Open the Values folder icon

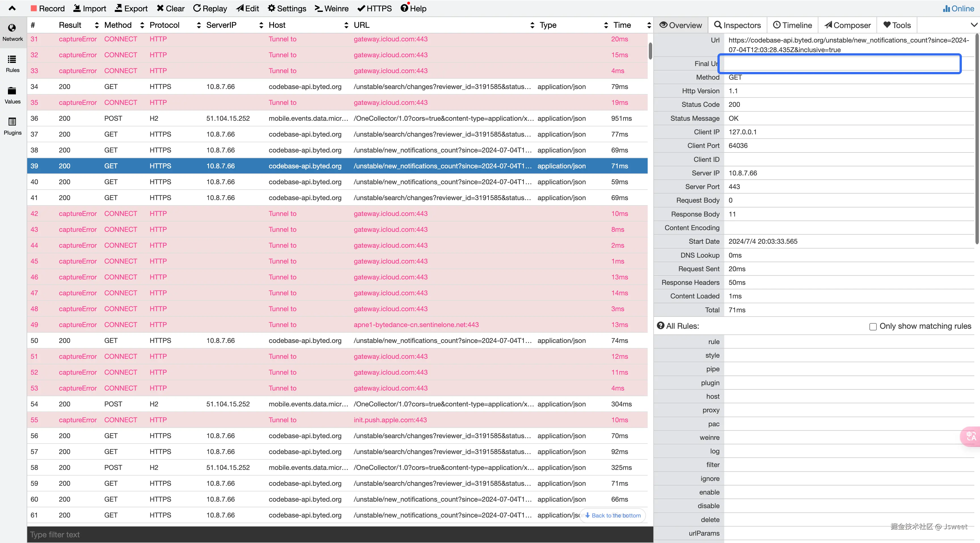pos(12,91)
